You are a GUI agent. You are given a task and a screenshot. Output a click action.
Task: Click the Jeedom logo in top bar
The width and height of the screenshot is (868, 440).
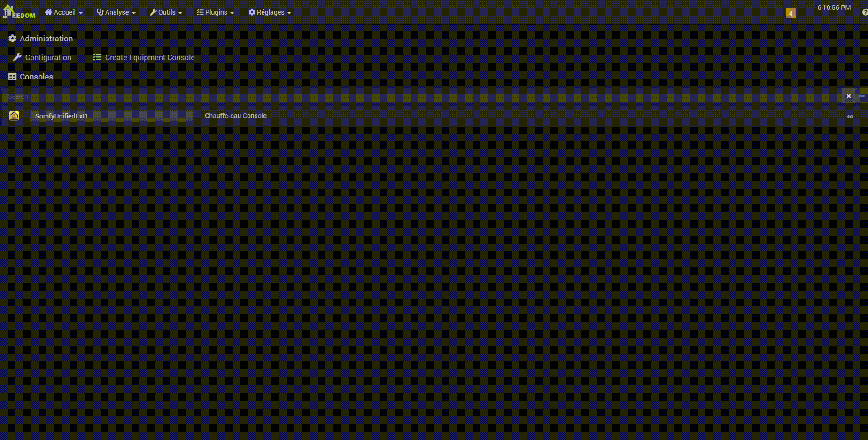[x=18, y=10]
